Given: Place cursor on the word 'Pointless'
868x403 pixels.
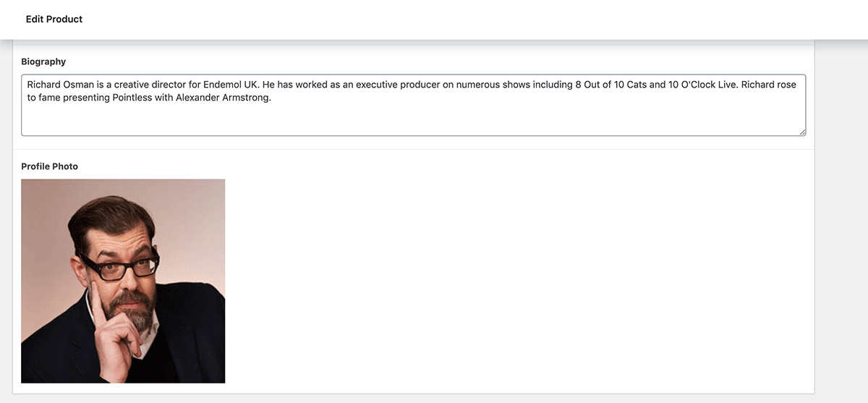Looking at the screenshot, I should point(133,98).
